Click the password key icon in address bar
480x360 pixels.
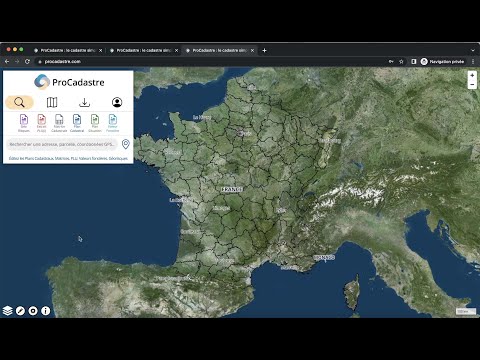(x=391, y=62)
